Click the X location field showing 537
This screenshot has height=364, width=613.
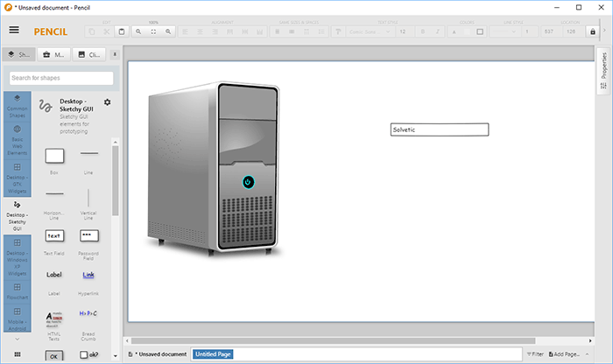pos(551,31)
